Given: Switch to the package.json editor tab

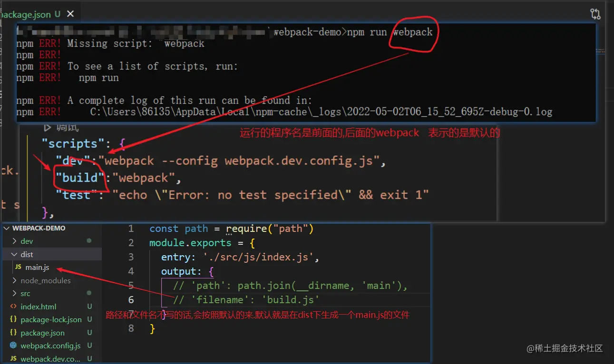Looking at the screenshot, I should coord(29,14).
